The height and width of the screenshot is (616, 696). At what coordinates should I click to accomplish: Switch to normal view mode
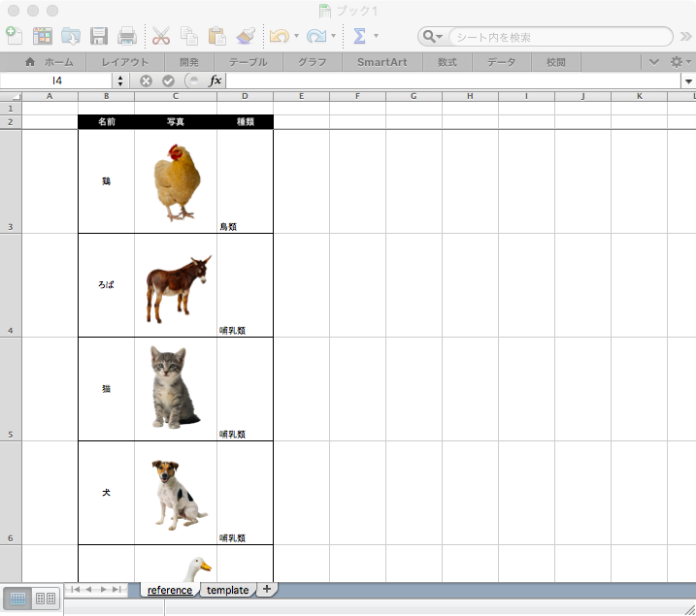[18, 599]
